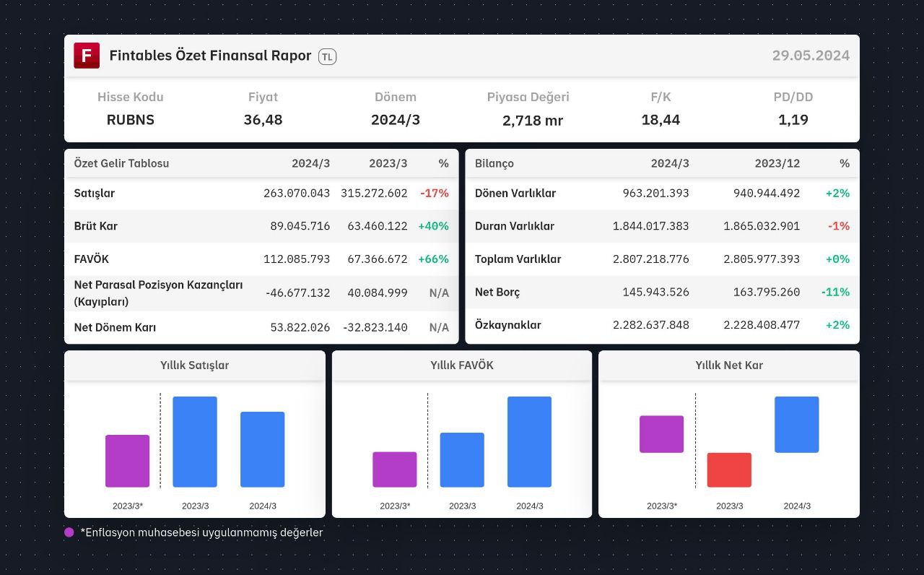Click the Dönen Varlıklar value 963.201.393

point(656,194)
